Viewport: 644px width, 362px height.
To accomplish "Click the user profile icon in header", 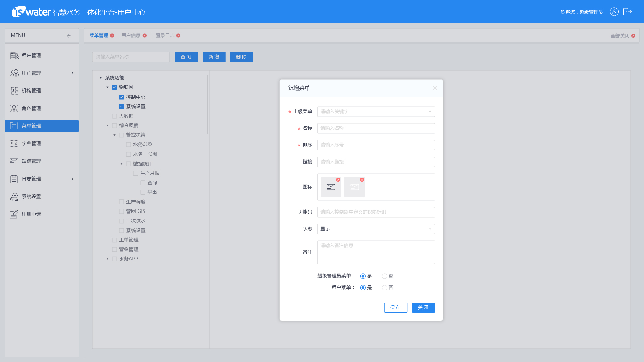I will tap(614, 12).
